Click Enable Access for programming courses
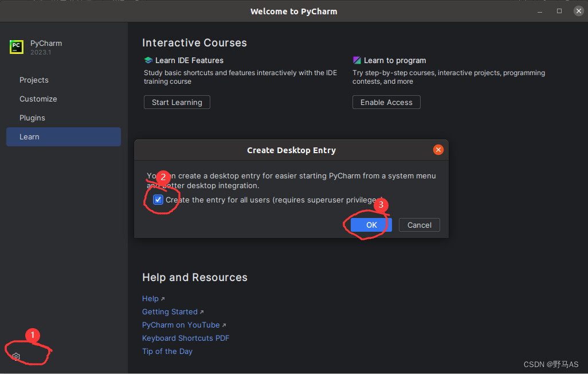This screenshot has width=588, height=374. pos(386,102)
